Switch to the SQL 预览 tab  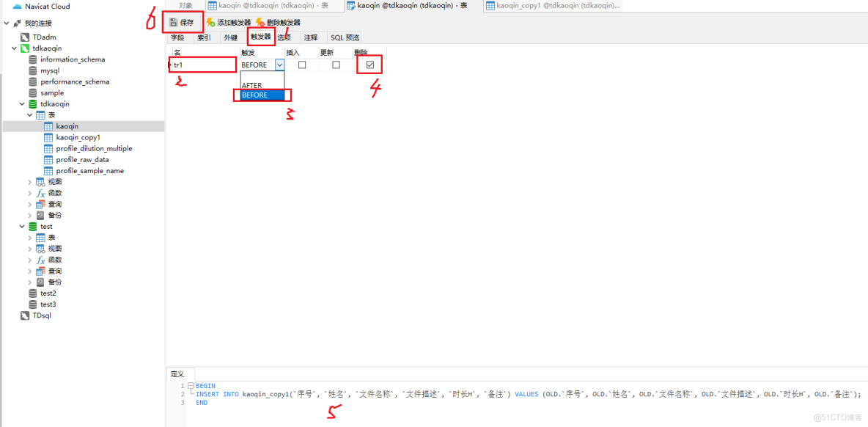(x=344, y=37)
